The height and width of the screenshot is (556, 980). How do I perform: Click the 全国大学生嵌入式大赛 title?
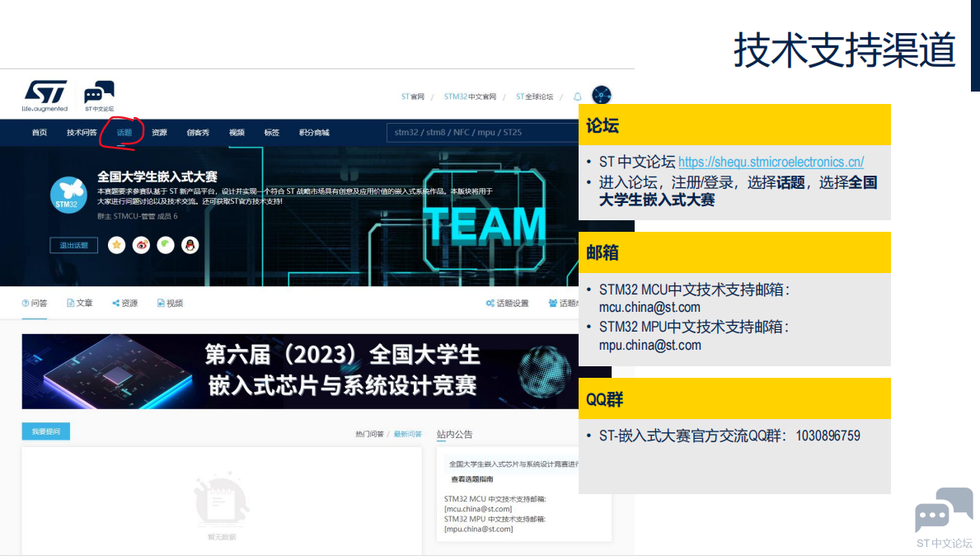pyautogui.click(x=157, y=177)
